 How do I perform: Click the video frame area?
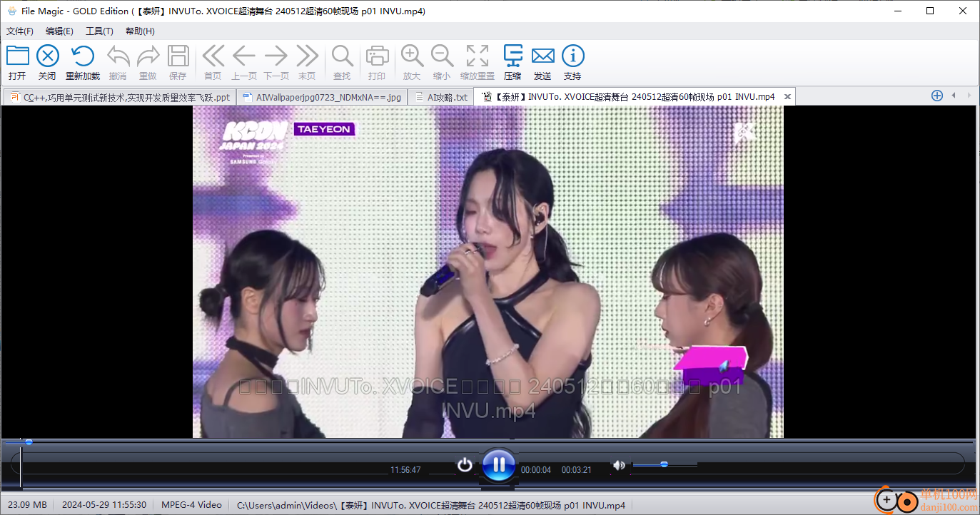click(488, 272)
